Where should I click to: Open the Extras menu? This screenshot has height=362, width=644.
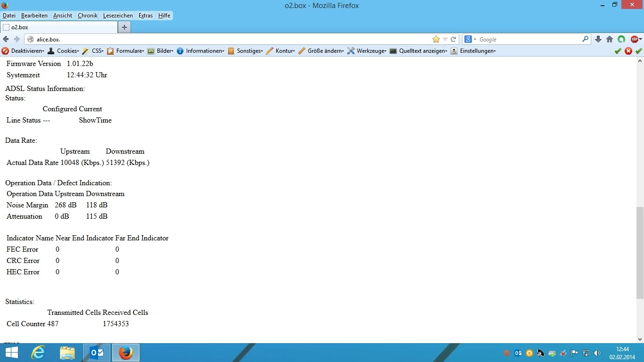click(146, 16)
